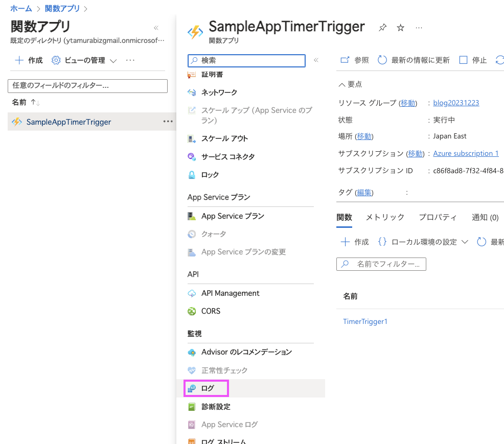Open CORS settings
The width and height of the screenshot is (504, 444).
(x=211, y=311)
